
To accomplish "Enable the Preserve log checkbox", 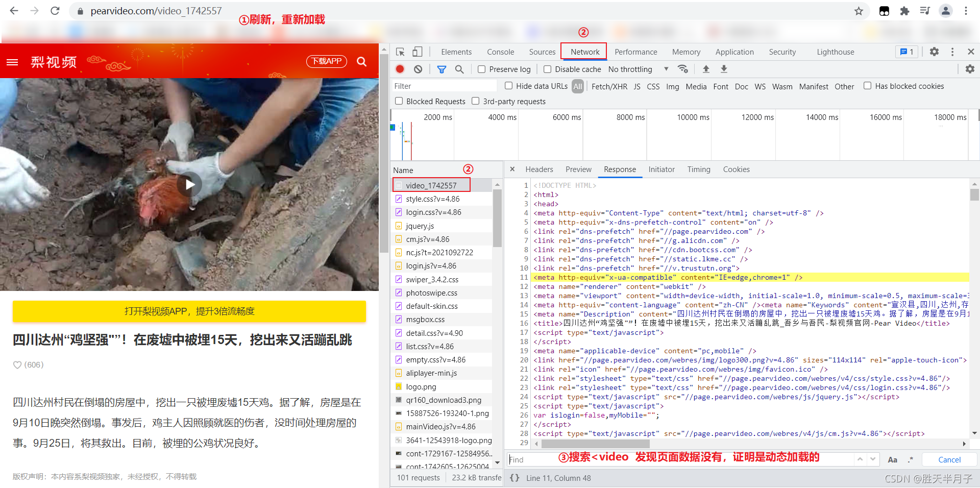I will (x=481, y=69).
